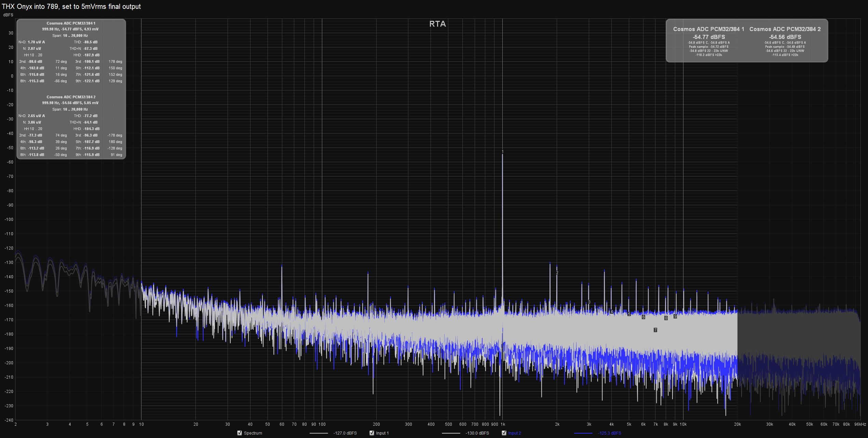Click the 20k frequency axis label
This screenshot has width=868, height=438.
737,424
